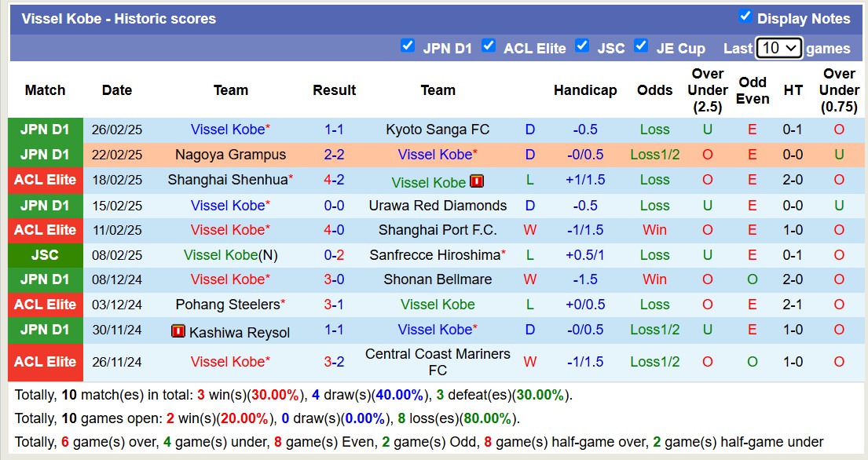Viewport: 868px width, 460px height.
Task: Uncheck the JSC filter
Action: (582, 46)
